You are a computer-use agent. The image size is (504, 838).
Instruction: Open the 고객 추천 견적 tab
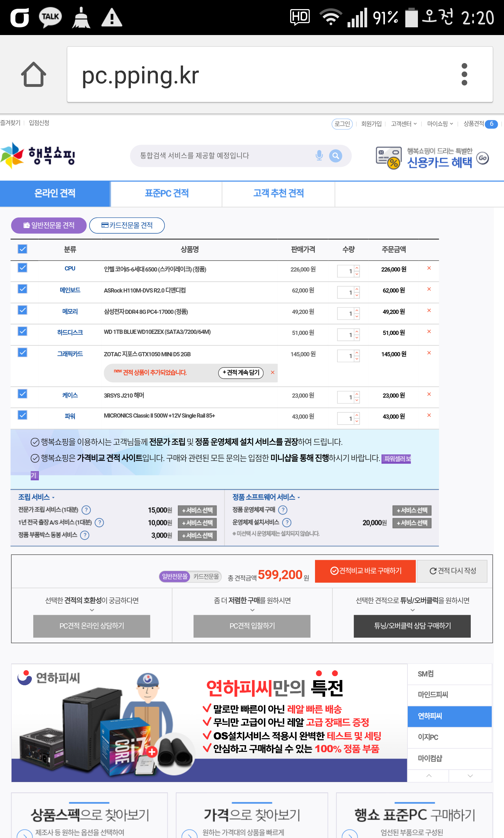[278, 193]
